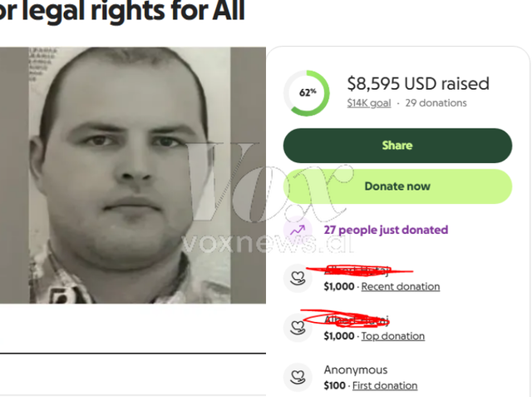The width and height of the screenshot is (532, 397).
Task: Click the Anonymous donor name
Action: (356, 370)
